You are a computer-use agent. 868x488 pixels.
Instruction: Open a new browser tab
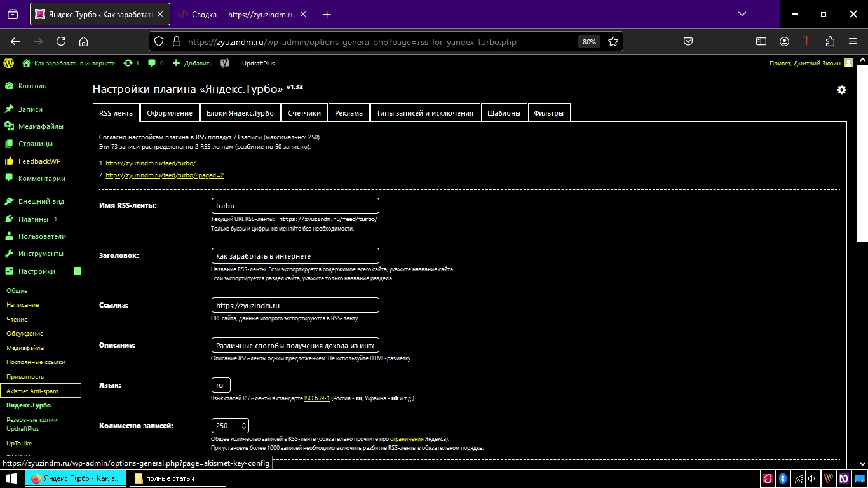pyautogui.click(x=327, y=14)
